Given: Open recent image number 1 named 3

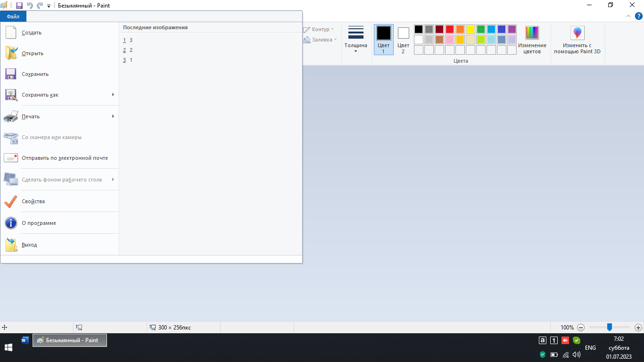Looking at the screenshot, I should coord(131,40).
